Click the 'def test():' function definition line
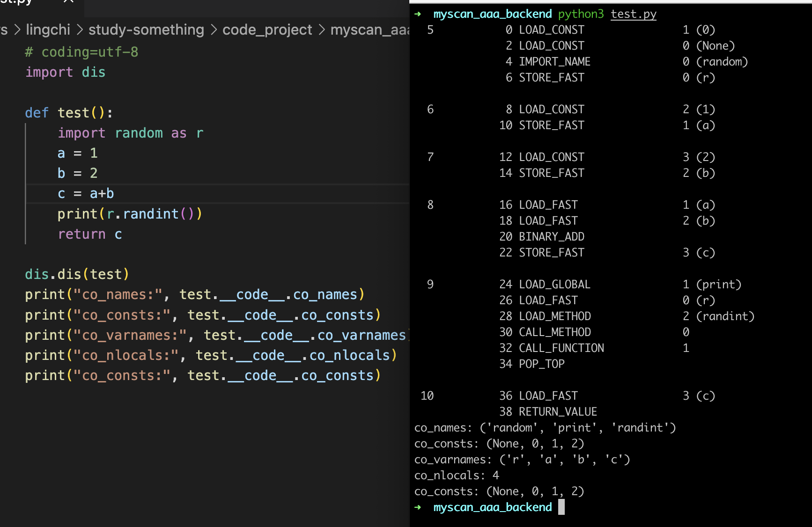This screenshot has height=527, width=812. tap(69, 113)
